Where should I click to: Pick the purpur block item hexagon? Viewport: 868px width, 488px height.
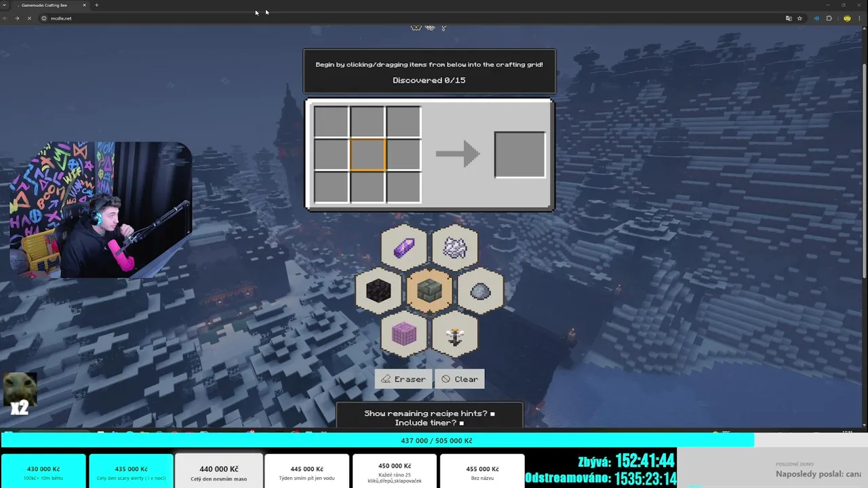[404, 334]
